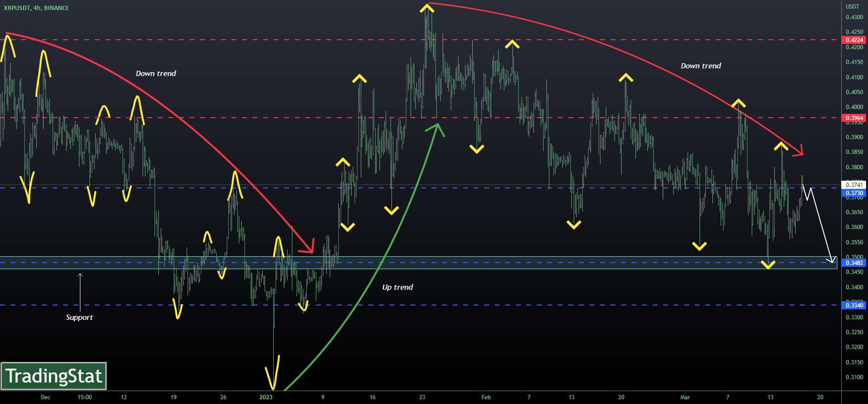Click the 0.3250 price axis tick
868x404 pixels.
pyautogui.click(x=854, y=332)
